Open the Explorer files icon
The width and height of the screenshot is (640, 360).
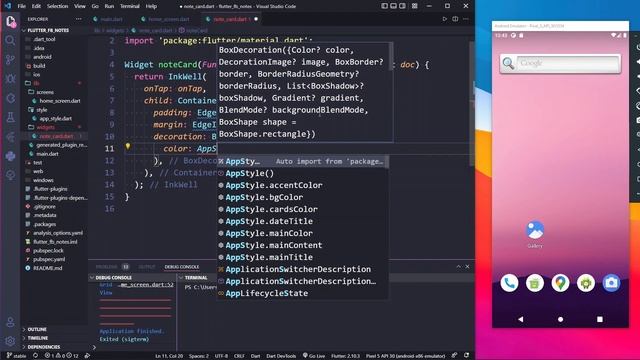(10, 21)
